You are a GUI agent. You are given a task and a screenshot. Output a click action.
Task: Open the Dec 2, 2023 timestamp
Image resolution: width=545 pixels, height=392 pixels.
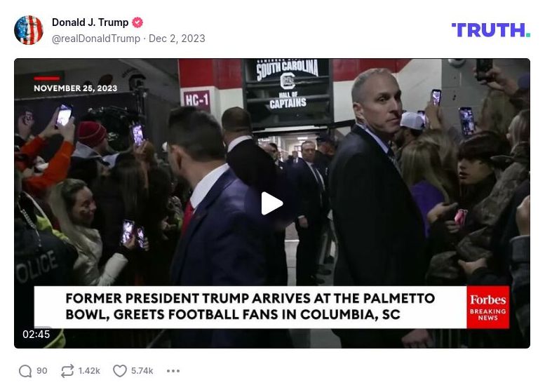[177, 39]
